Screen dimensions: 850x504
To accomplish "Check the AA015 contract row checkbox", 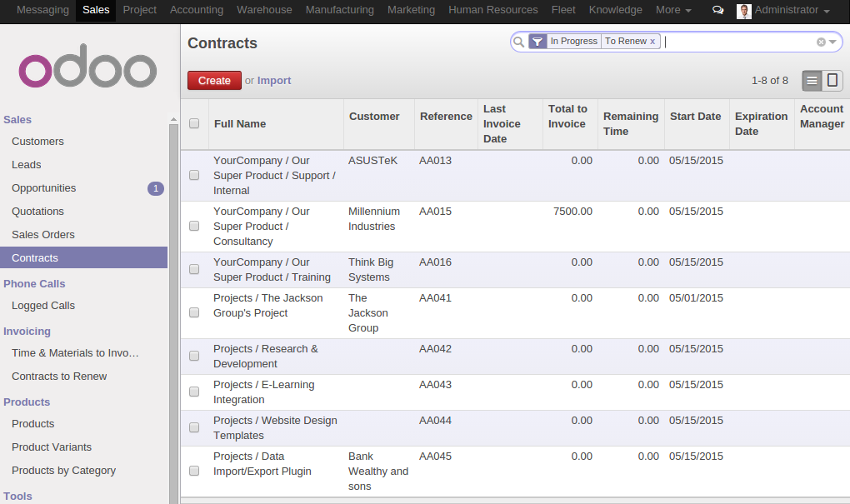I will (x=194, y=226).
